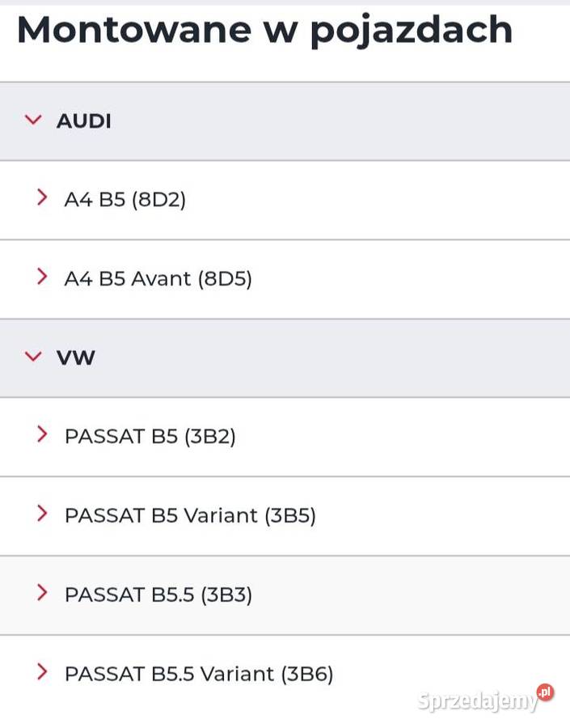Click the red .pl badge icon
570x728 pixels.
545,692
